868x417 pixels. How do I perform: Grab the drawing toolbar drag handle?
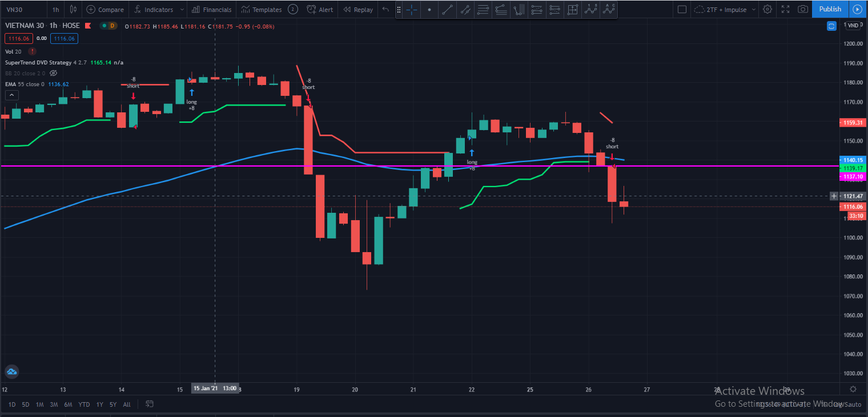399,9
